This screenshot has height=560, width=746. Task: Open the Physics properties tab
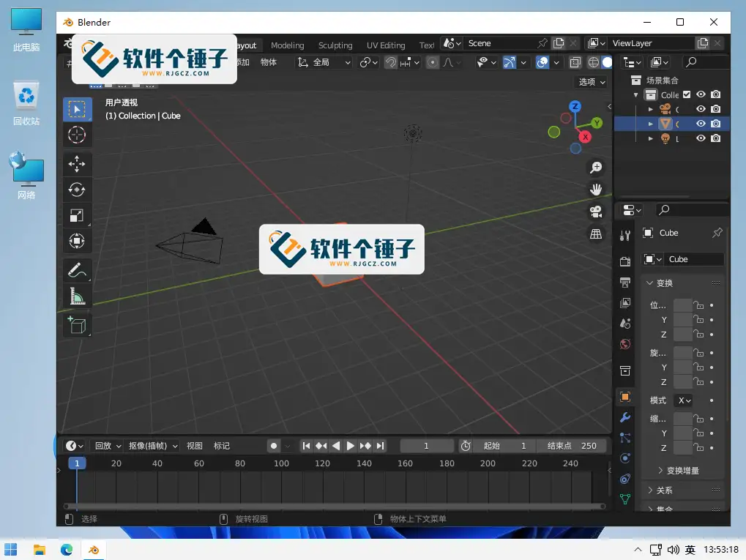point(625,458)
